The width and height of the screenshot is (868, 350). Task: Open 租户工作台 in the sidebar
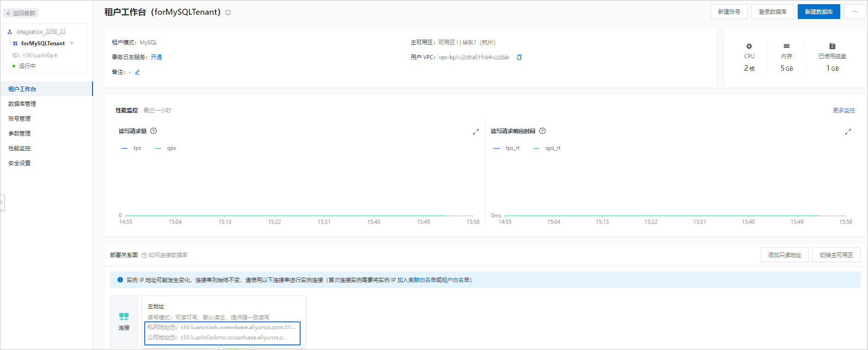(46, 89)
